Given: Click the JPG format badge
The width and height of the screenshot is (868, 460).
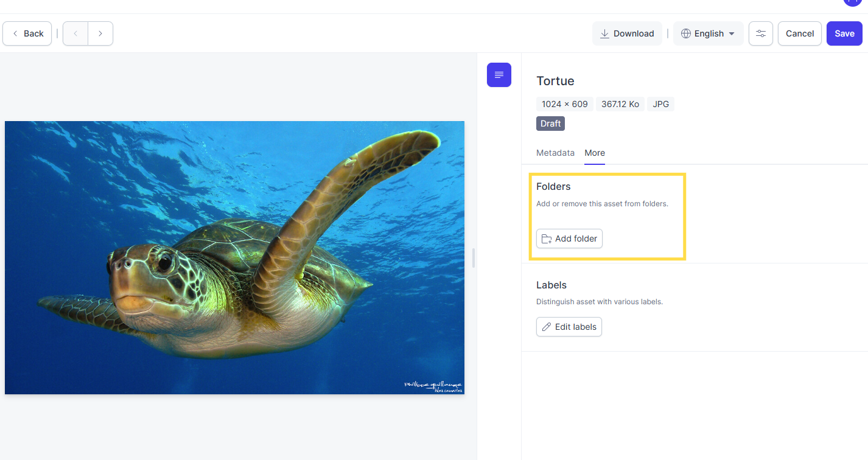Looking at the screenshot, I should pos(660,104).
